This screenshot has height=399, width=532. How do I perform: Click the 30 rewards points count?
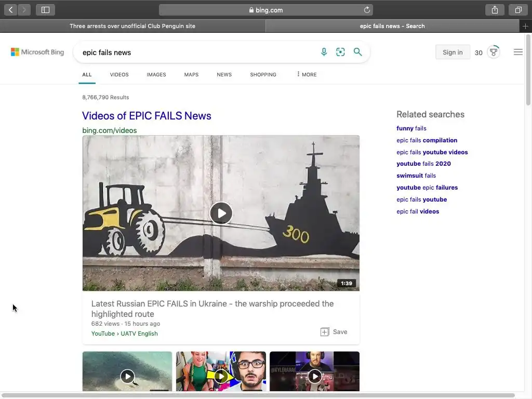[478, 52]
